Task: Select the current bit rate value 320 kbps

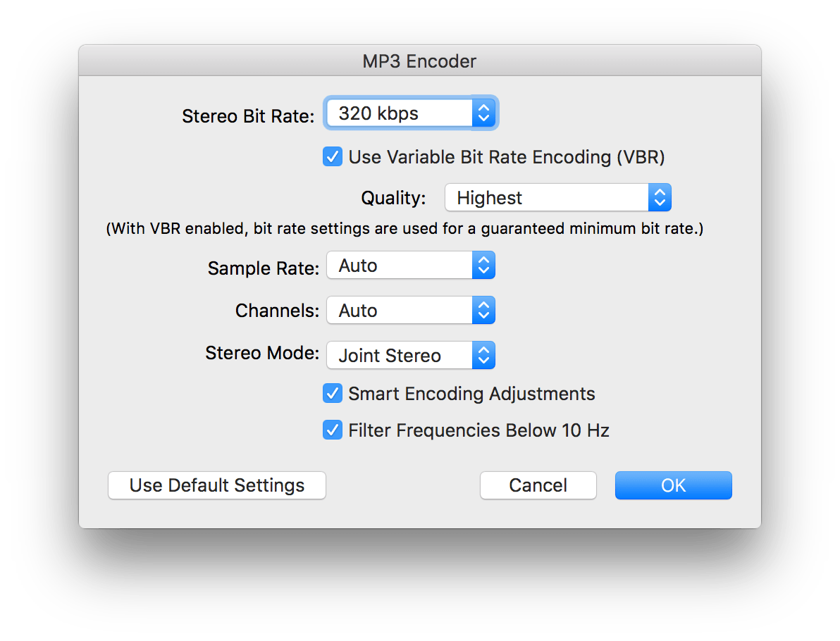Action: (x=378, y=113)
